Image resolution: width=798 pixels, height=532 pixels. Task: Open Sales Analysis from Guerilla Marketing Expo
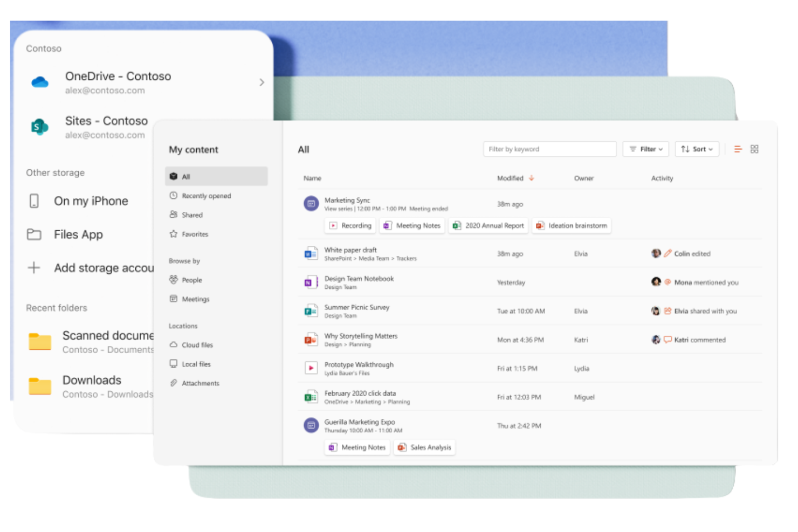[x=424, y=447]
